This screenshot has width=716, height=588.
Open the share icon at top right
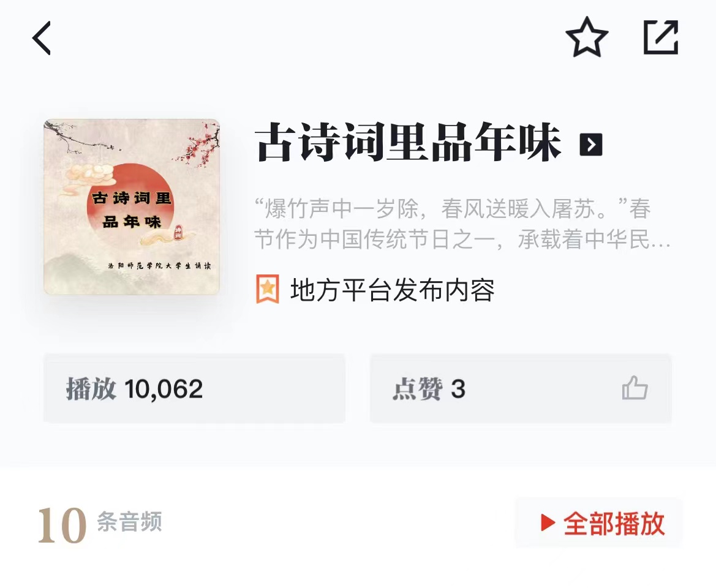pos(661,37)
